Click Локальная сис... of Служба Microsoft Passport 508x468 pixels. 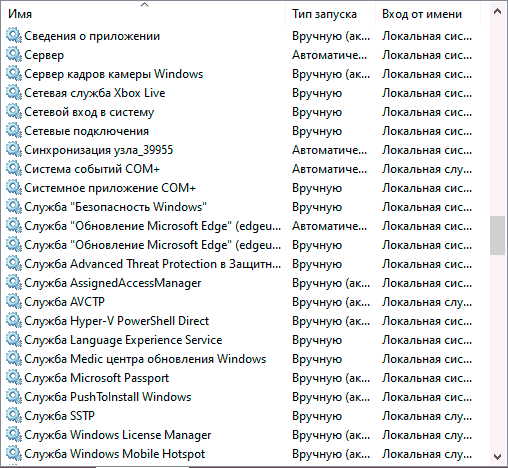click(427, 378)
